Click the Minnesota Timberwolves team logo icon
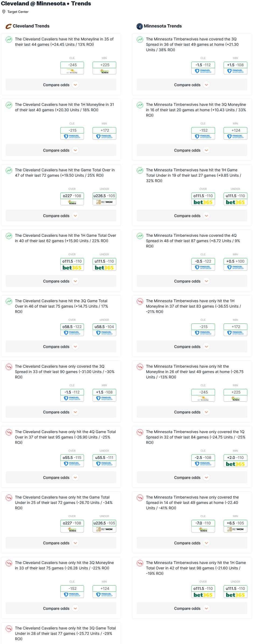The width and height of the screenshot is (253, 644). (140, 26)
